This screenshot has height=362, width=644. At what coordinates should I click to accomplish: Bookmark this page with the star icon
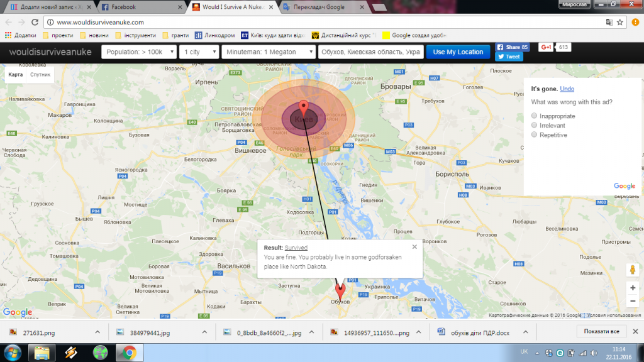[x=619, y=22]
